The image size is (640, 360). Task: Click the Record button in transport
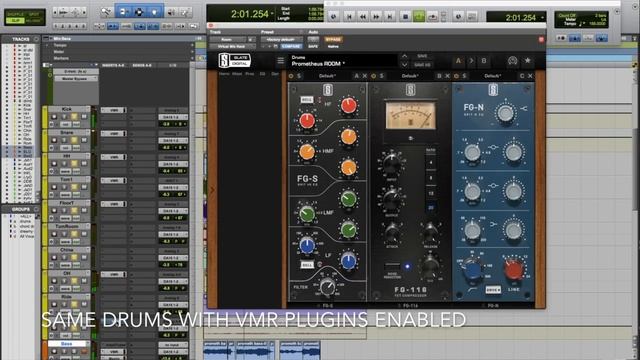[433, 16]
